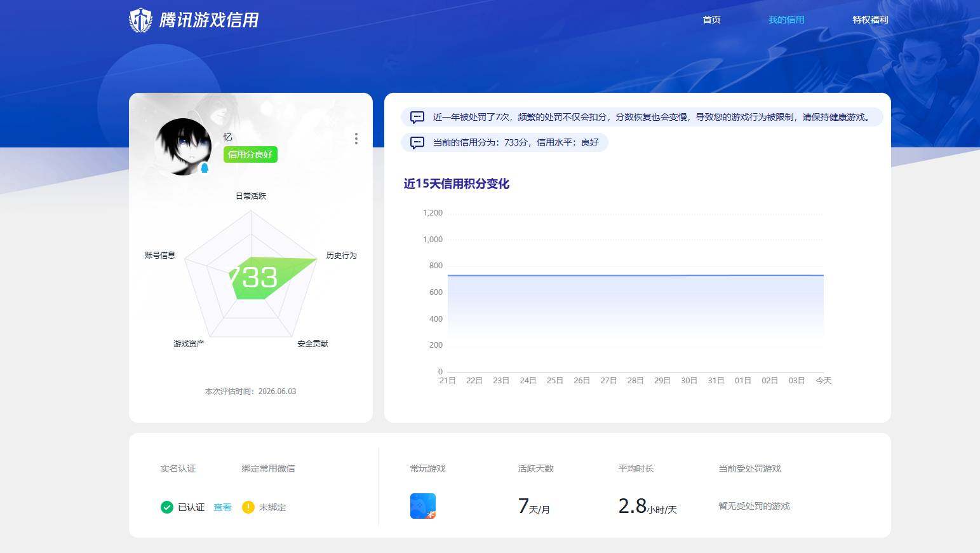Click the 本次评估时间 date text
This screenshot has width=980, height=553.
click(x=250, y=392)
